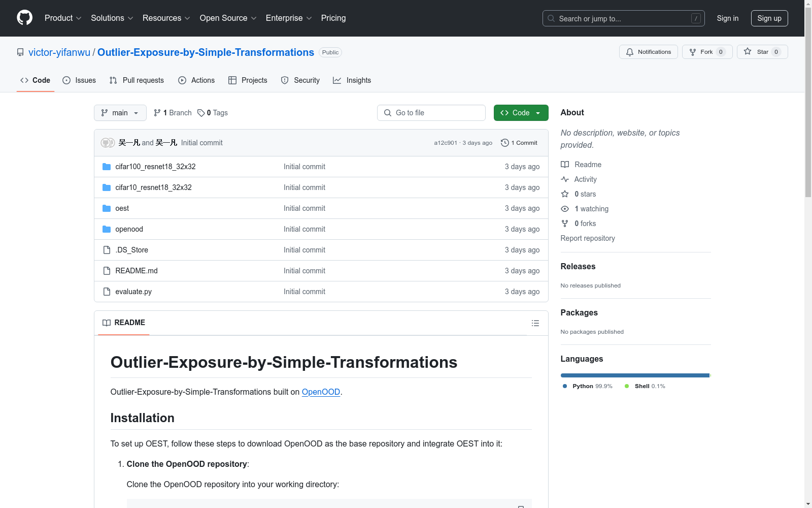Open the main branch selector dropdown
The width and height of the screenshot is (812, 508).
pyautogui.click(x=120, y=113)
